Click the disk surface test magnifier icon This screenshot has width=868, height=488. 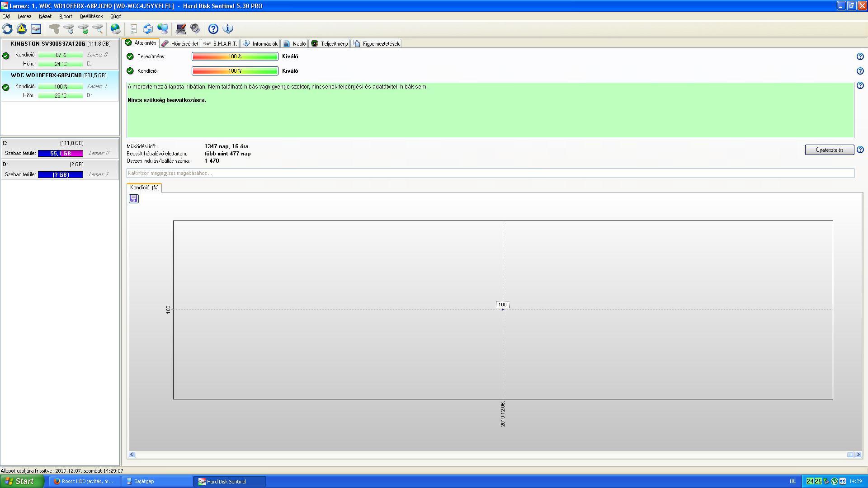tap(98, 29)
